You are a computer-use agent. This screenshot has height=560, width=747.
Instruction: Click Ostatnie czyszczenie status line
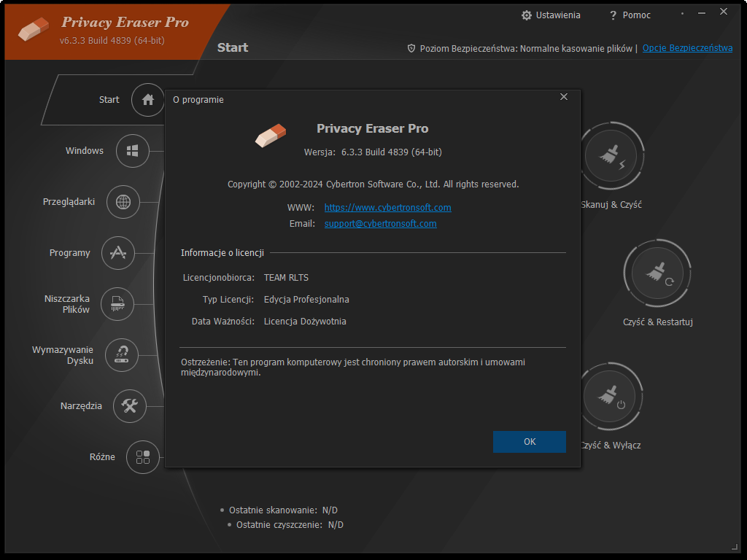(290, 525)
